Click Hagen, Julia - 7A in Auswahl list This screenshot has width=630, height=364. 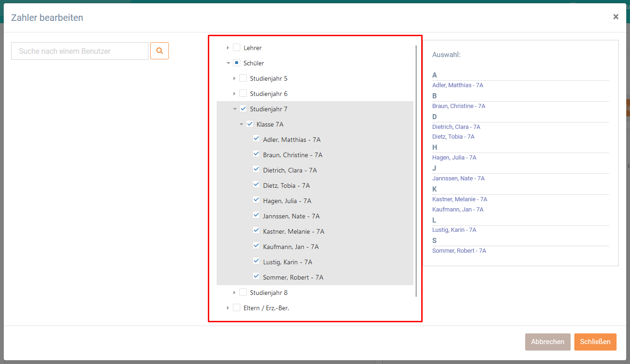tap(454, 158)
